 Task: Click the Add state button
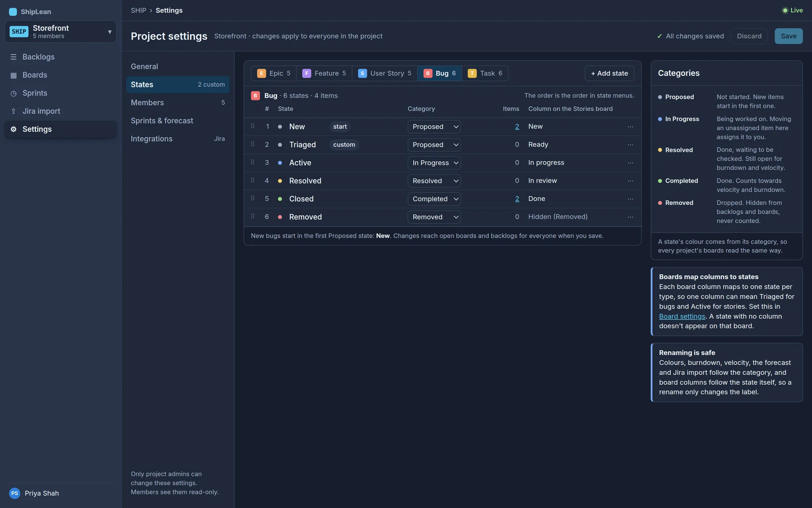click(x=609, y=73)
